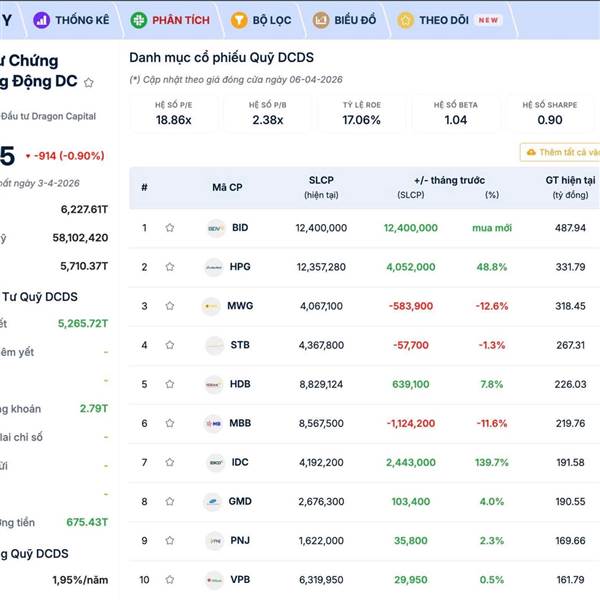Toggle favorite star for BID row

coord(170,228)
